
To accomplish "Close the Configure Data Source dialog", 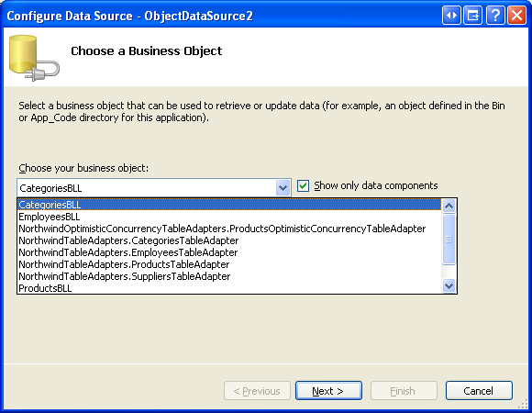I will [x=516, y=16].
